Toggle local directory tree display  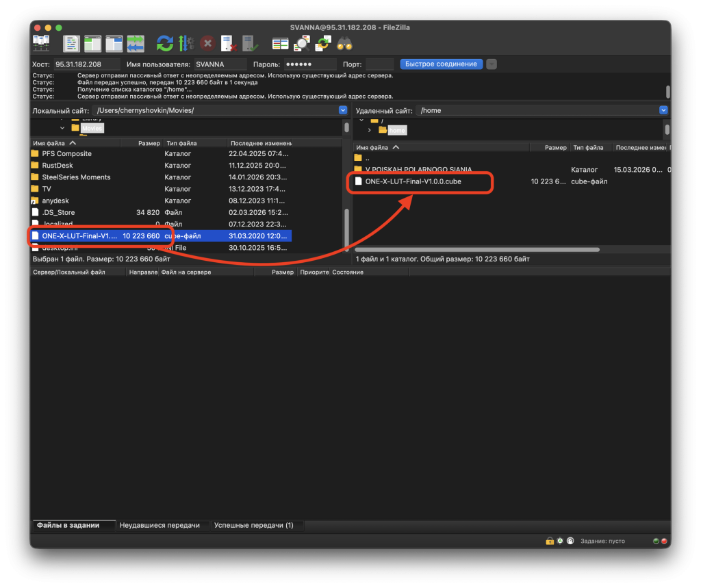(x=92, y=44)
